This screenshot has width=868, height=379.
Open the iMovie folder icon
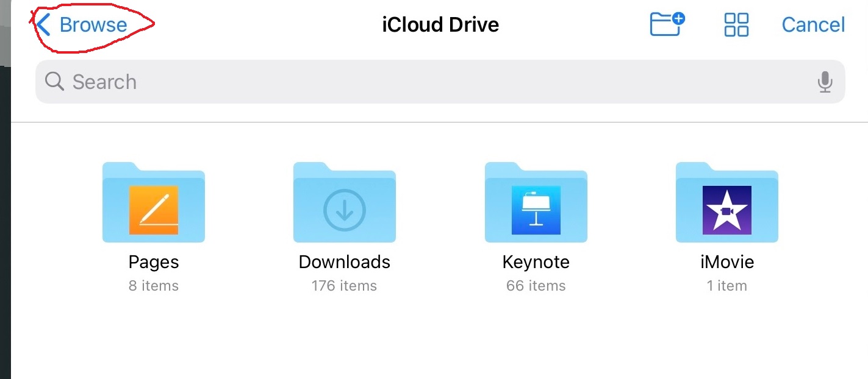click(727, 204)
